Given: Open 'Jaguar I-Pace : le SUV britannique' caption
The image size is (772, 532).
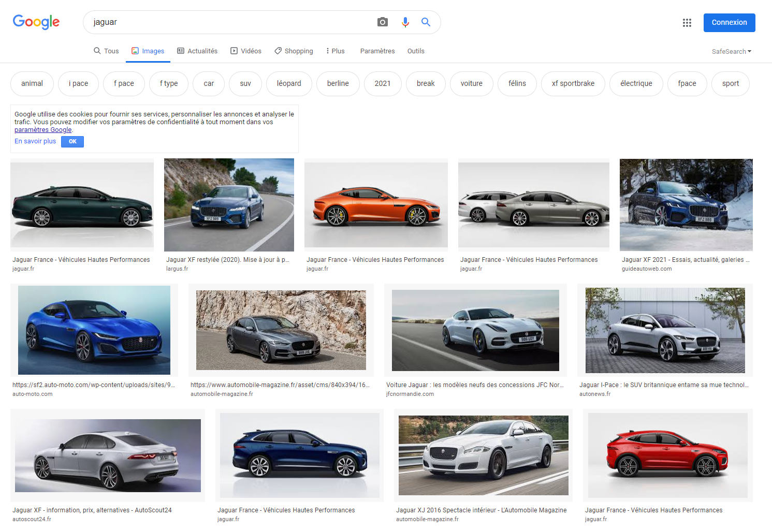Looking at the screenshot, I should coord(664,385).
